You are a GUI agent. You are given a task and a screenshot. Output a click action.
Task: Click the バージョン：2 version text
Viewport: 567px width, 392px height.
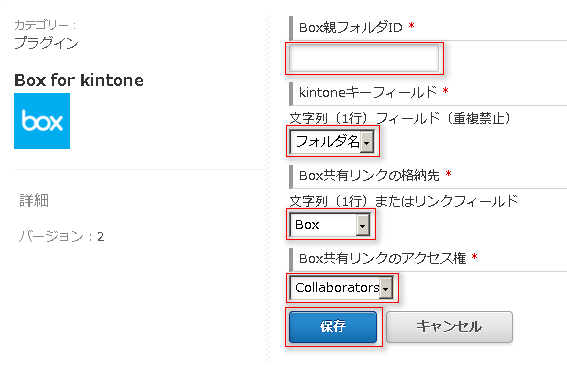tap(61, 237)
